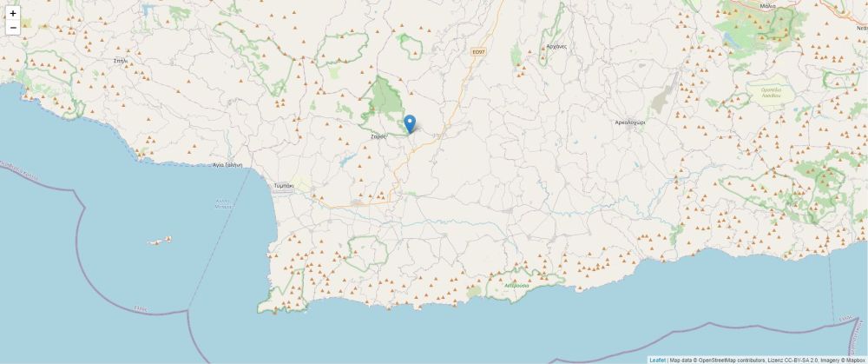This screenshot has height=364, width=868.
Task: Click the gray airfield area near Αρκαλοχώρι
Action: tap(661, 100)
